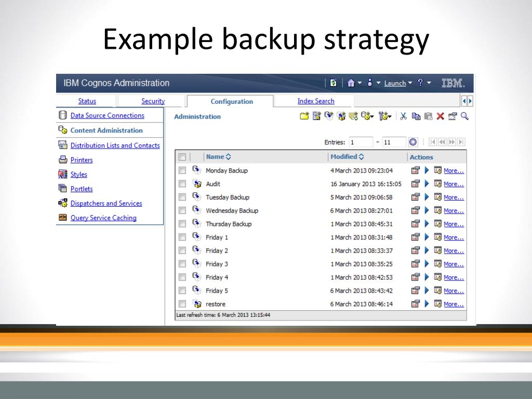Viewport: 532px width, 399px height.
Task: Select Content Administration in sidebar
Action: point(107,130)
